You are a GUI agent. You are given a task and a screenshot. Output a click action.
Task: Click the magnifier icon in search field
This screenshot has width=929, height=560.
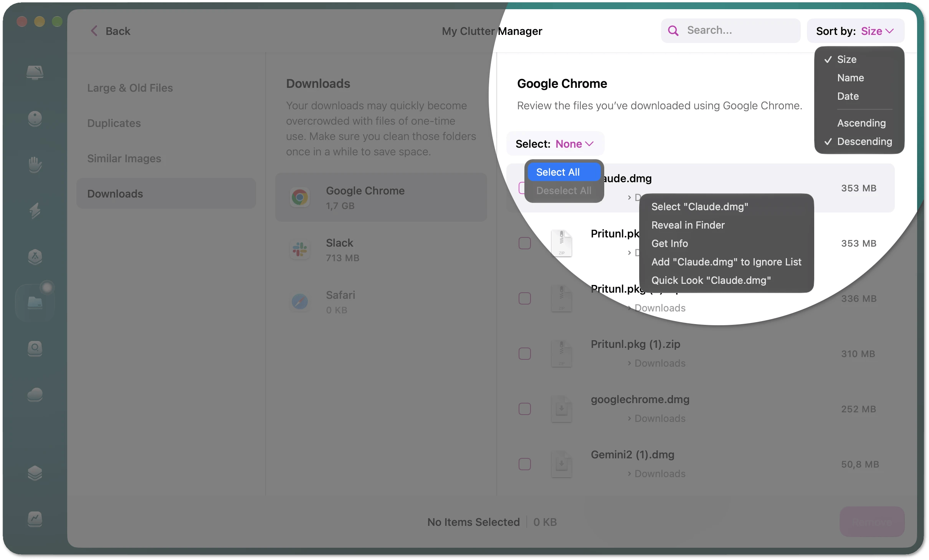tap(673, 30)
